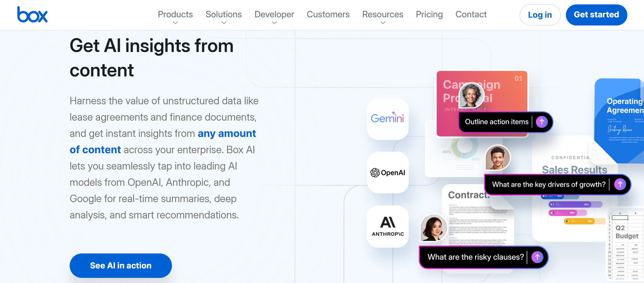Expand the Resources dropdown chevron

[383, 22]
